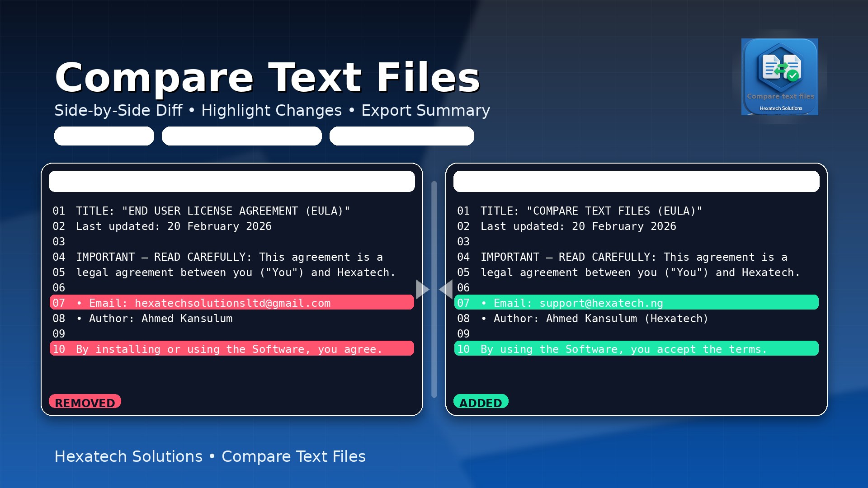Select the longest blank pill under the subtitle
868x488 pixels.
pyautogui.click(x=241, y=136)
